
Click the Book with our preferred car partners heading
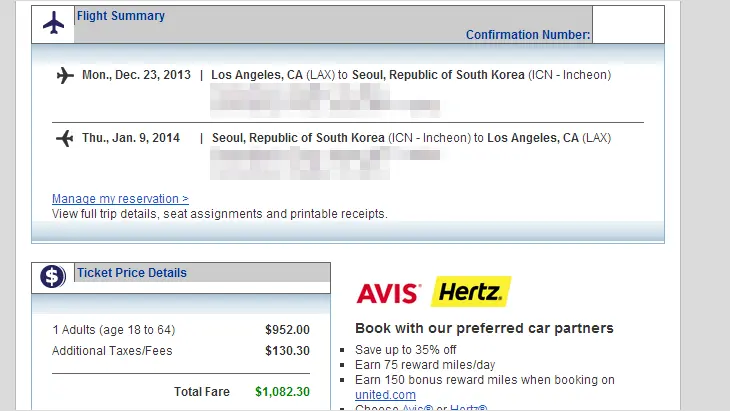[x=484, y=328]
